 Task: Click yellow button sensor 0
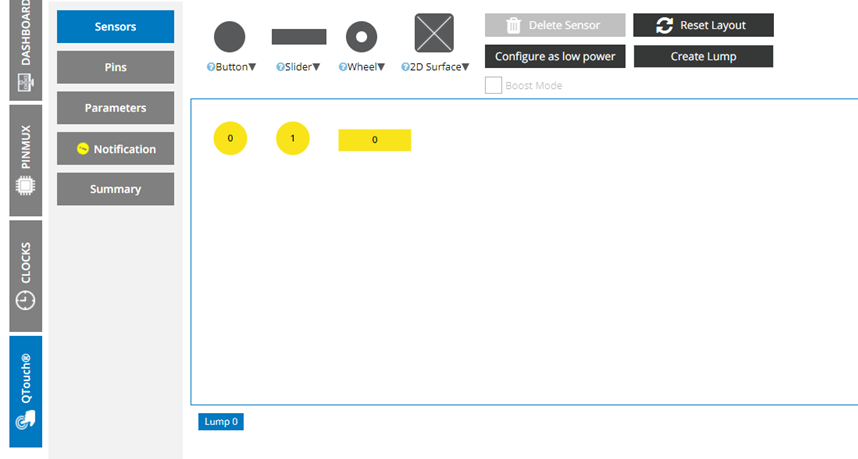(230, 139)
